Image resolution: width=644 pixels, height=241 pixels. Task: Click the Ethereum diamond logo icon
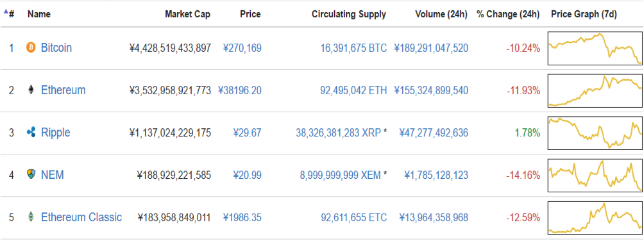pyautogui.click(x=31, y=90)
